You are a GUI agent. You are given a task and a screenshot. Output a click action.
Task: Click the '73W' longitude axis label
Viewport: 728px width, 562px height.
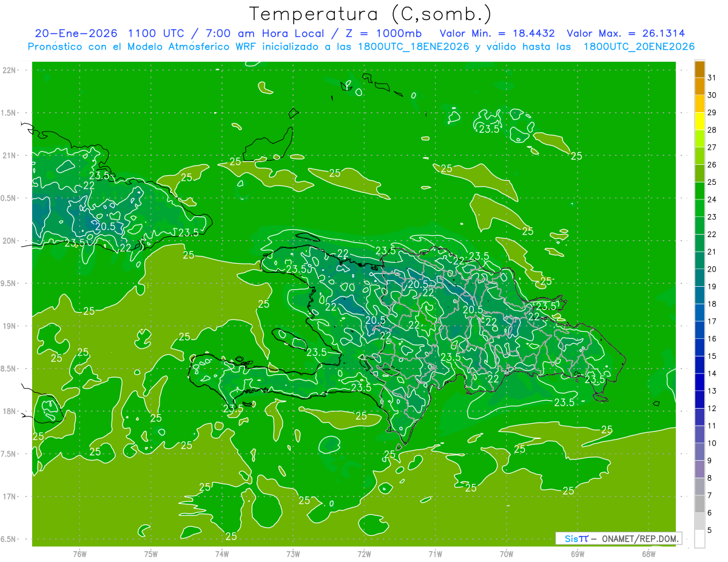point(292,554)
